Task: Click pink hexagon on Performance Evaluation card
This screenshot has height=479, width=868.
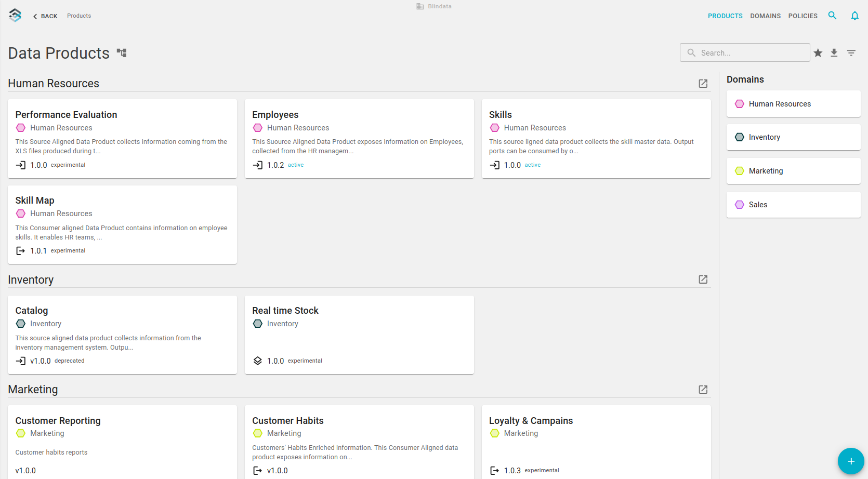Action: click(x=21, y=128)
